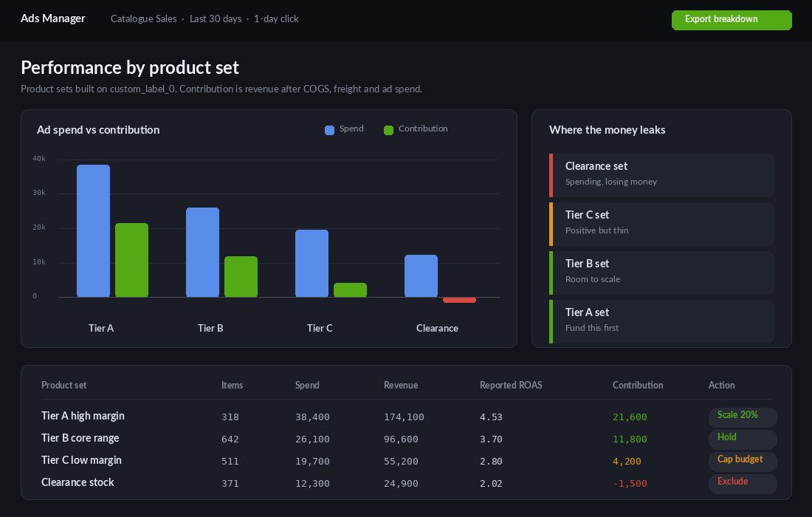Select the Tier C low margin row name
This screenshot has width=812, height=517.
(81, 461)
